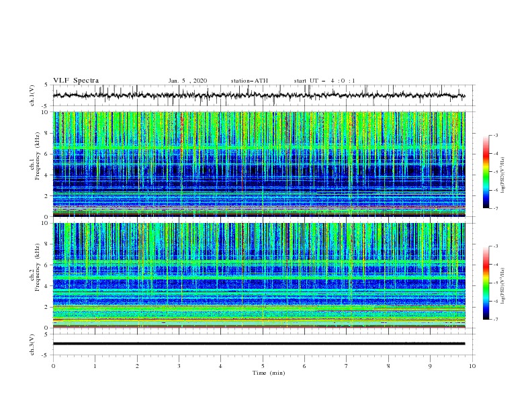
Task: Click time axis tick label '6'
Action: click(304, 366)
